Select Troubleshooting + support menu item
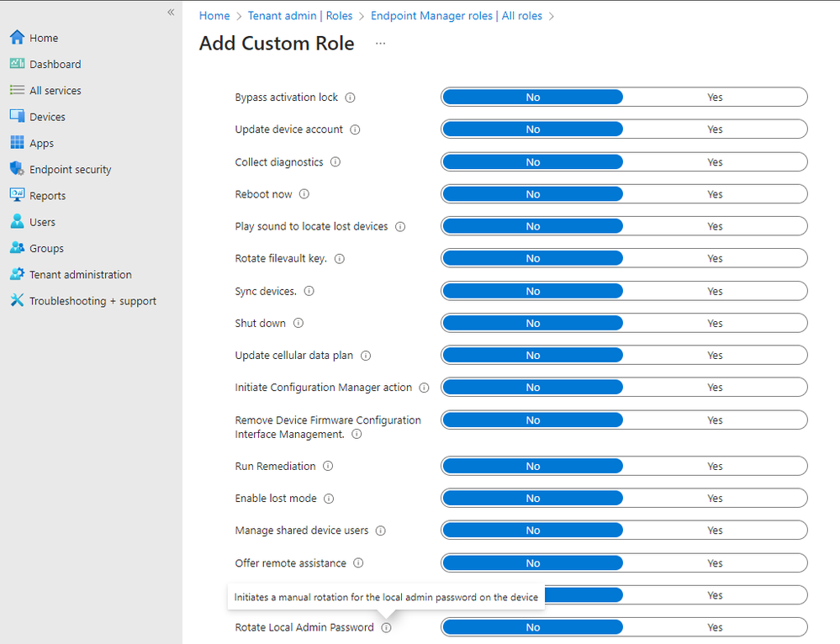Viewport: 840px width, 644px height. 92,301
